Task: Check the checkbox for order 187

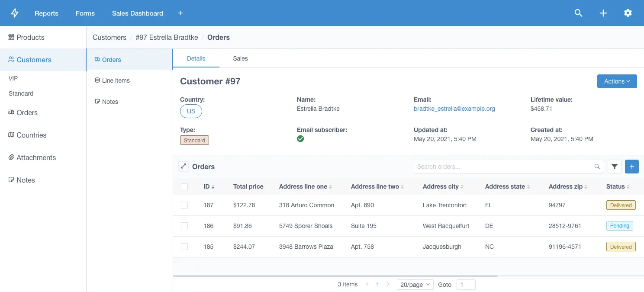Action: [184, 205]
